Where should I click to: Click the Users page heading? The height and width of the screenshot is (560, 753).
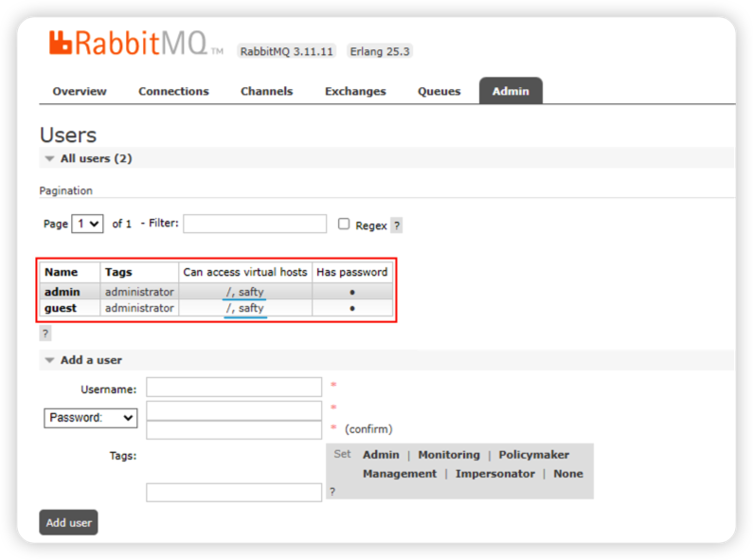(68, 135)
